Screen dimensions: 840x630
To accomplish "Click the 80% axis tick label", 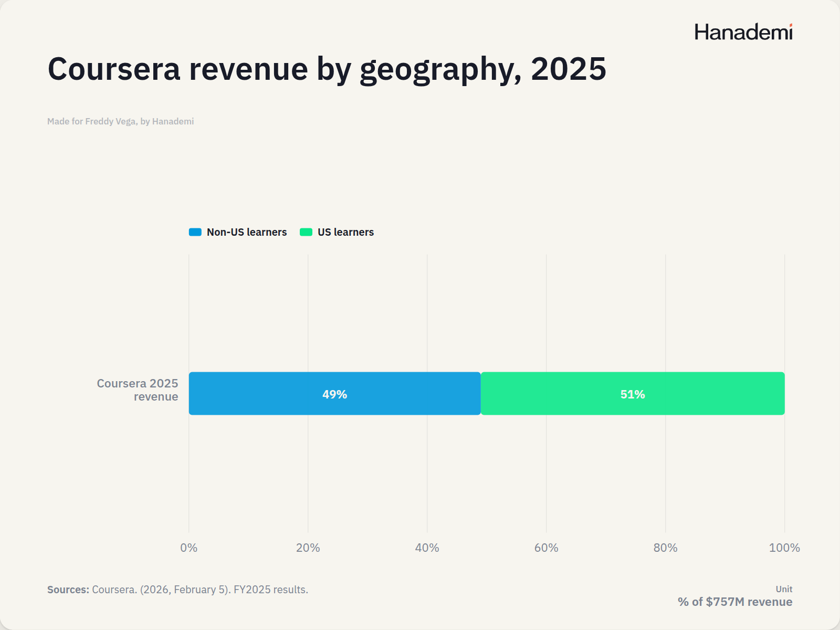I will tap(666, 548).
